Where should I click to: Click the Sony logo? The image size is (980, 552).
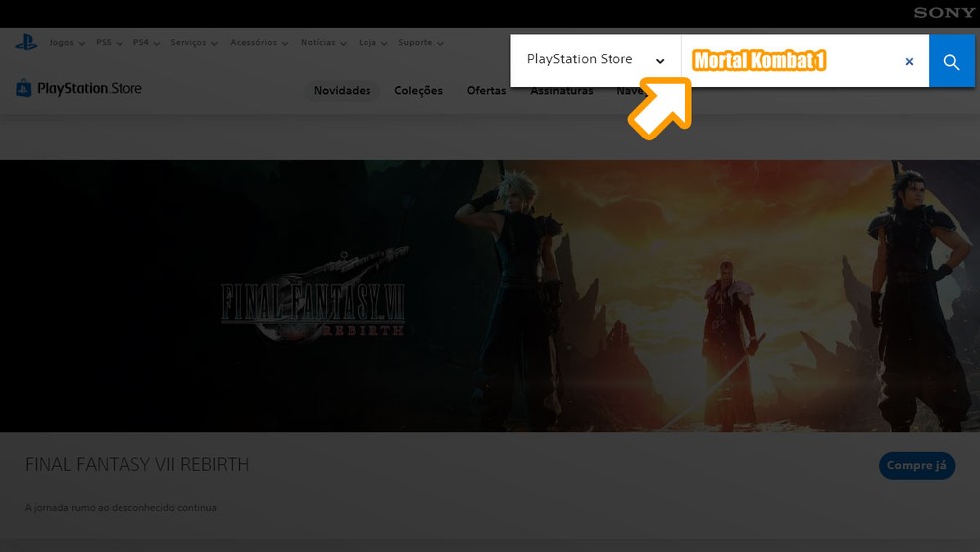944,13
